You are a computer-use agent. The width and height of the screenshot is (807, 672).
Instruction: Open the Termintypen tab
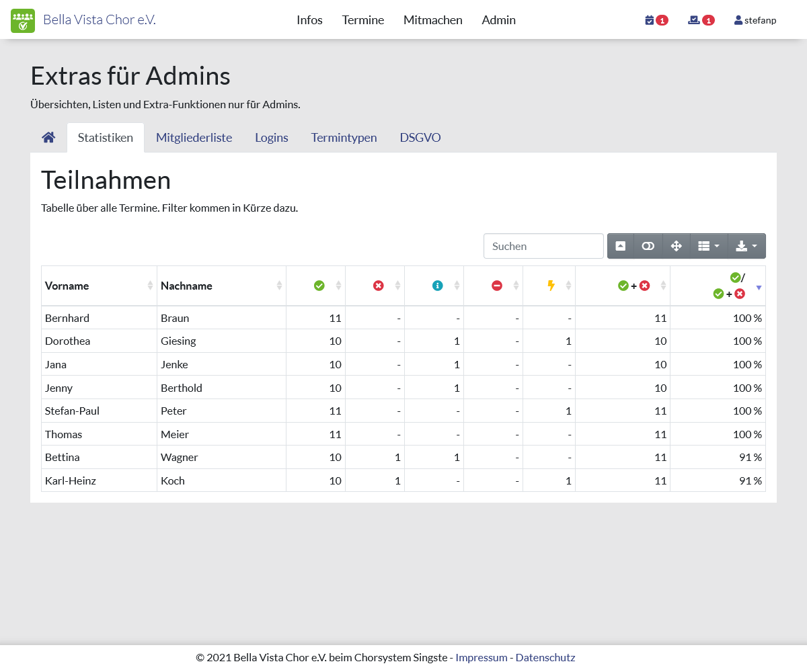(344, 138)
